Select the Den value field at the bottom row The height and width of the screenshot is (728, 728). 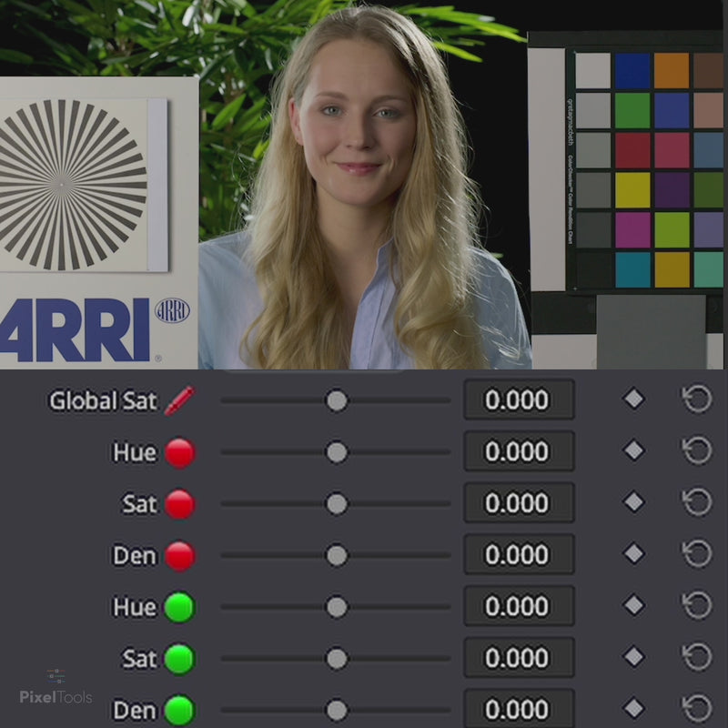click(x=519, y=709)
